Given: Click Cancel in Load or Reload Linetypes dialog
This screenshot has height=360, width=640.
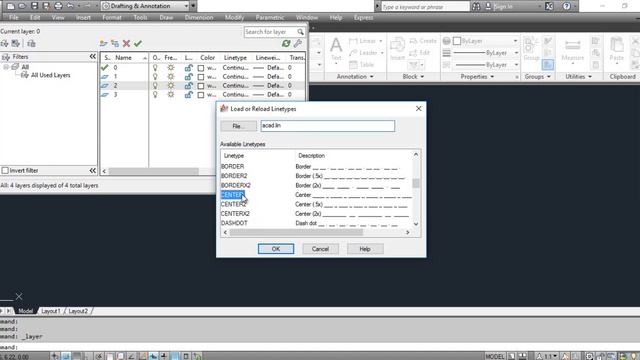Looking at the screenshot, I should click(x=320, y=249).
